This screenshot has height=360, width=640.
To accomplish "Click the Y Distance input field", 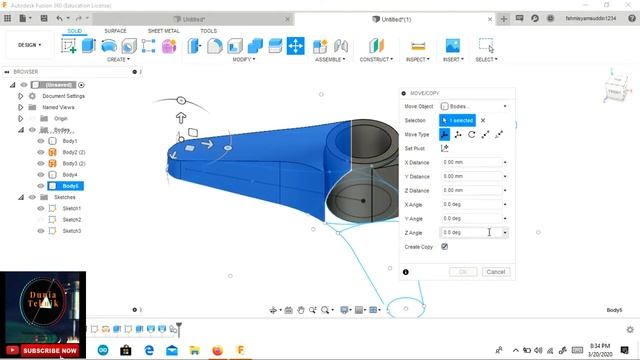I will [x=471, y=176].
